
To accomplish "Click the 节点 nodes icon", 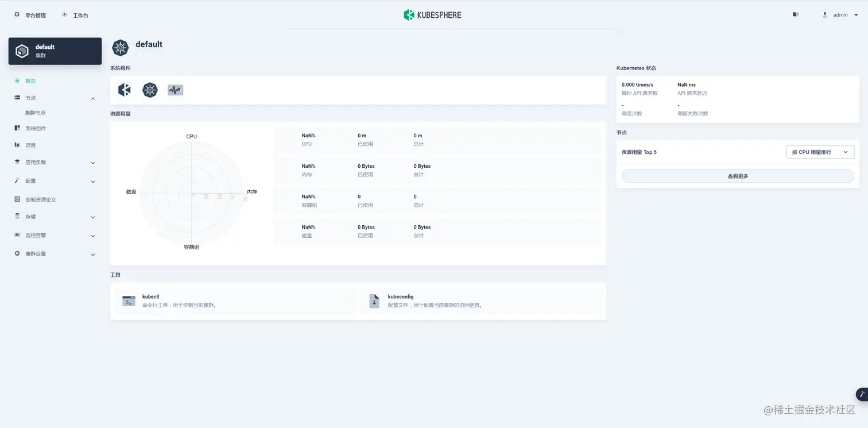I will (x=17, y=98).
